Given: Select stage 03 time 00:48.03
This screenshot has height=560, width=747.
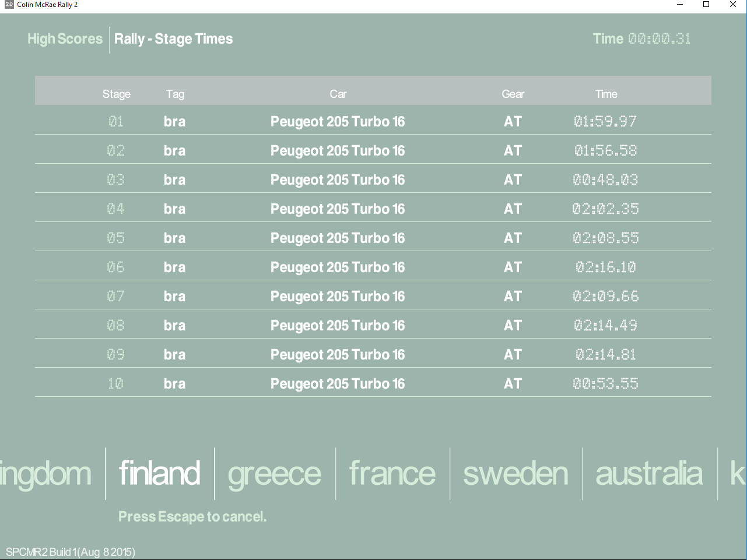Looking at the screenshot, I should [x=605, y=179].
